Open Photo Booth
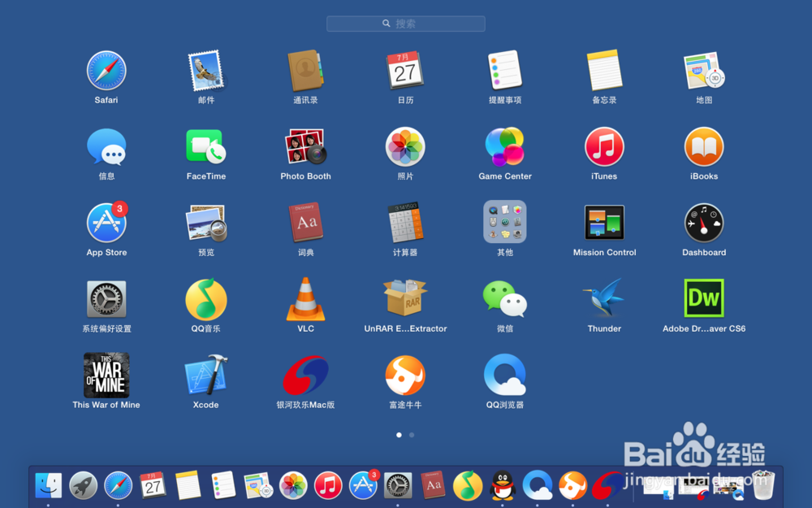This screenshot has height=508, width=812. tap(305, 147)
